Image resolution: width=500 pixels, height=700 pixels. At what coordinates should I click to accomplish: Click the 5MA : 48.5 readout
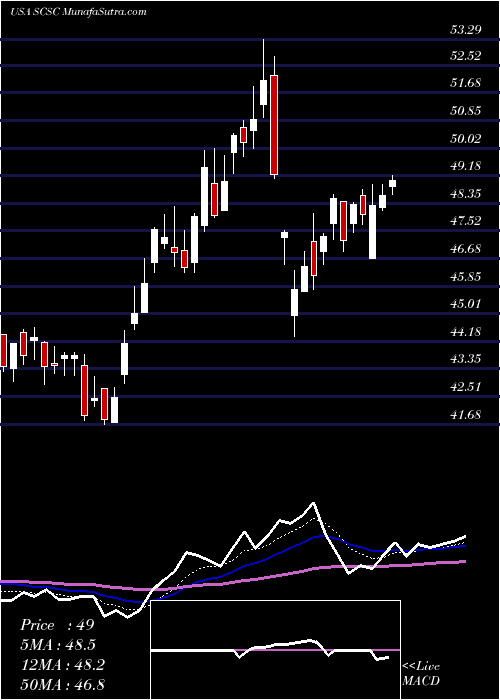point(58,645)
